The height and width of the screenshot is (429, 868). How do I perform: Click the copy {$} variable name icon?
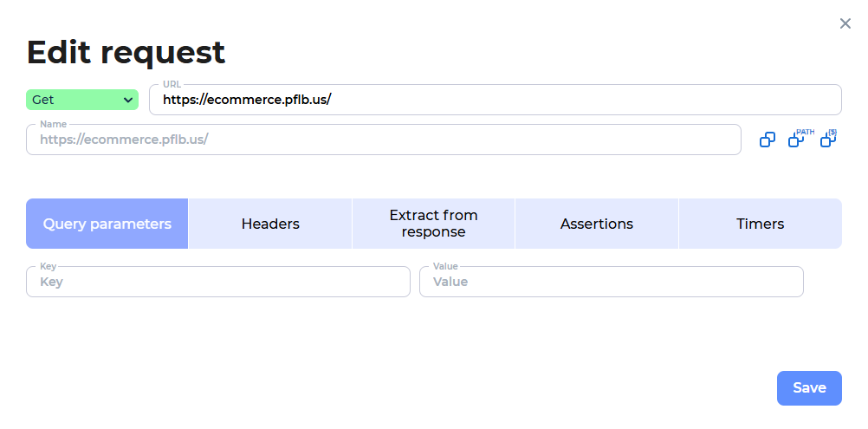point(829,139)
